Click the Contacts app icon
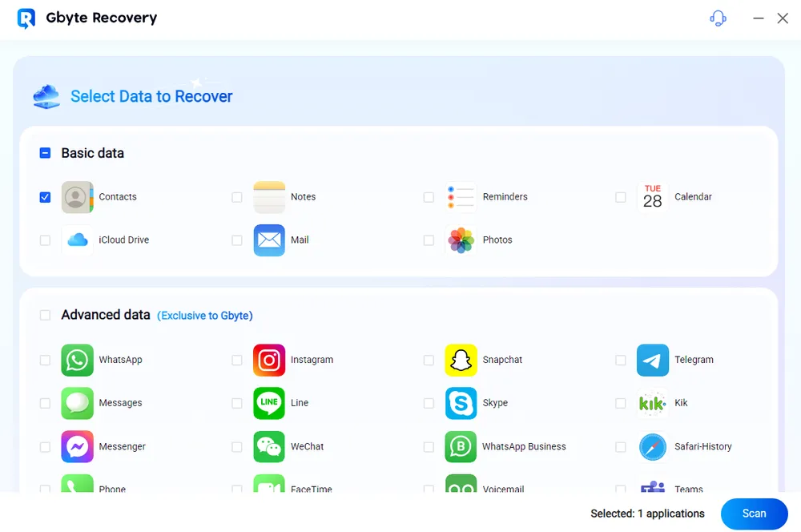Viewport: 801px width, 532px height. click(x=77, y=197)
